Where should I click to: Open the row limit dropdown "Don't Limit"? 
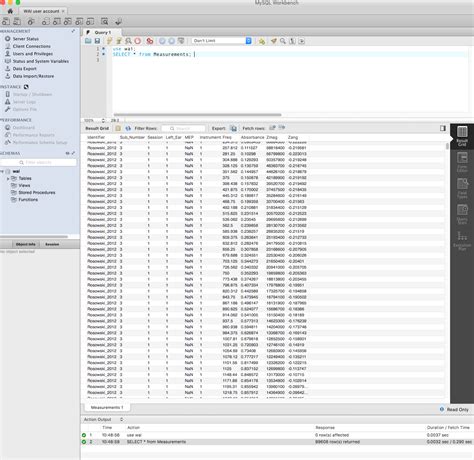click(221, 41)
